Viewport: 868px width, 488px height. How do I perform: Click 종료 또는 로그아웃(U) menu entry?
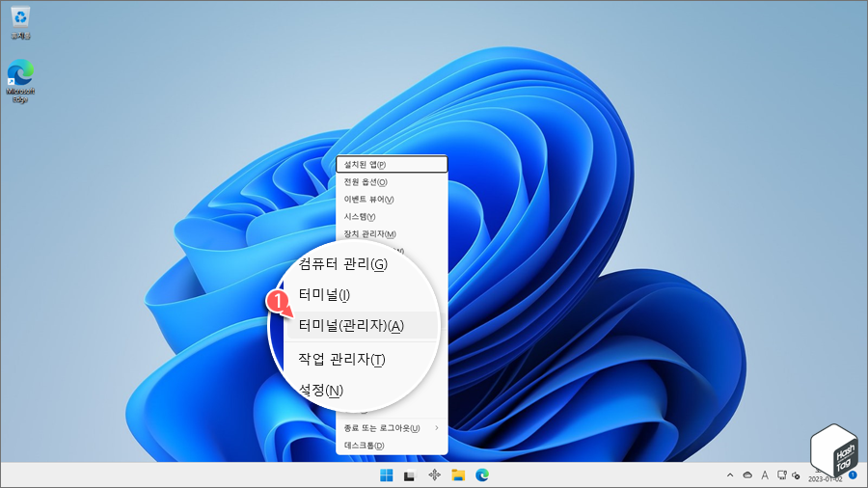[x=392, y=427]
